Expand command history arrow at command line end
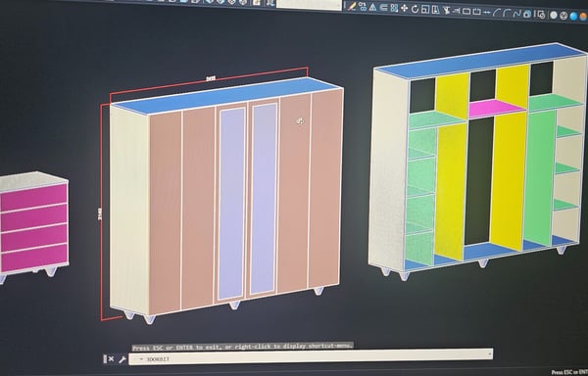 click(489, 353)
